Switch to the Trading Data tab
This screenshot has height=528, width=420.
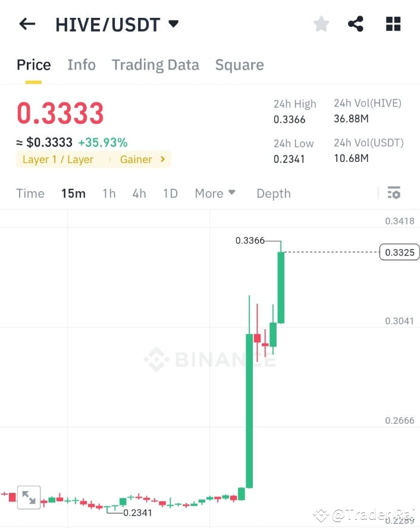click(x=155, y=64)
